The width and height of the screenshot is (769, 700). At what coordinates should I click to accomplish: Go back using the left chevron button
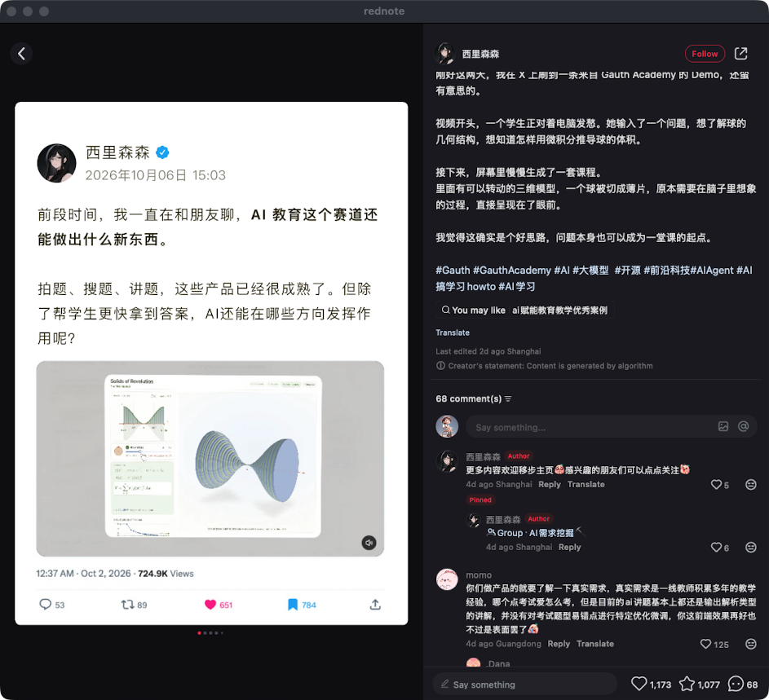[21, 54]
